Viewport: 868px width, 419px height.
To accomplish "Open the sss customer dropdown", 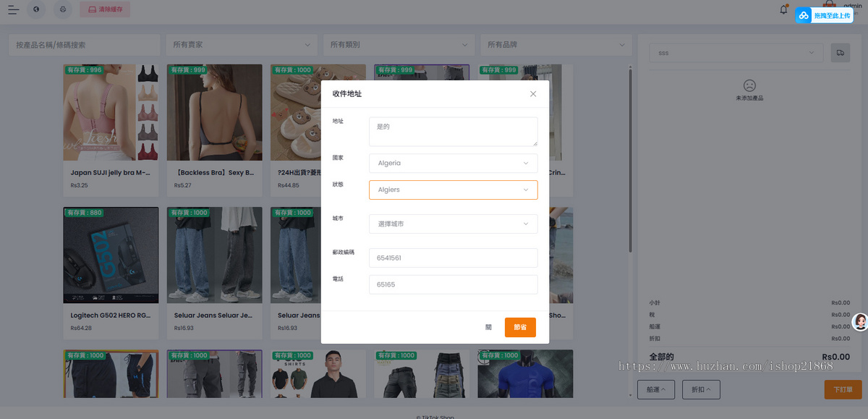I will (736, 53).
